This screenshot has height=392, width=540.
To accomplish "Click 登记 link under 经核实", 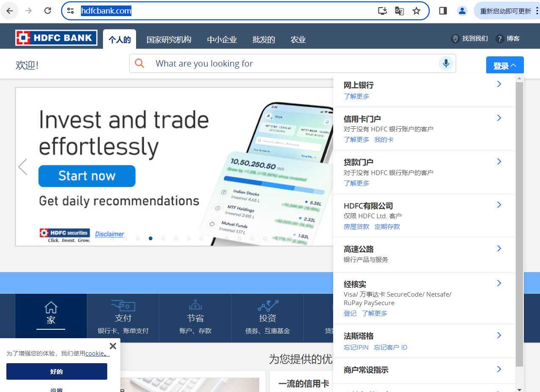I will coord(350,313).
